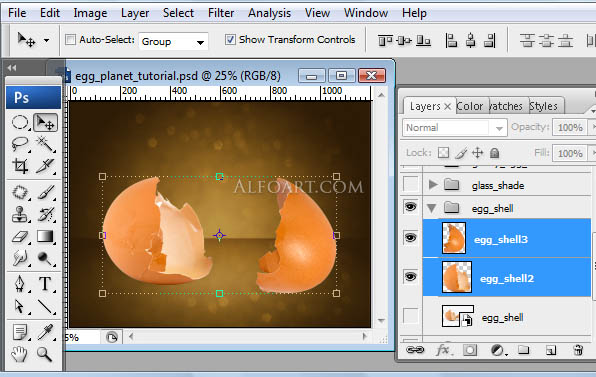Expand the glass_shade group
This screenshot has height=377, width=596.
(x=433, y=185)
